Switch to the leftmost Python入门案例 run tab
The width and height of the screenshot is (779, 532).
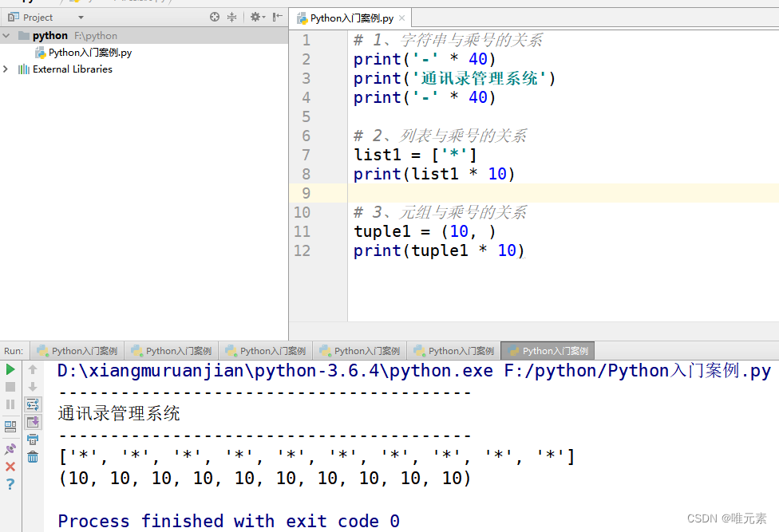77,350
